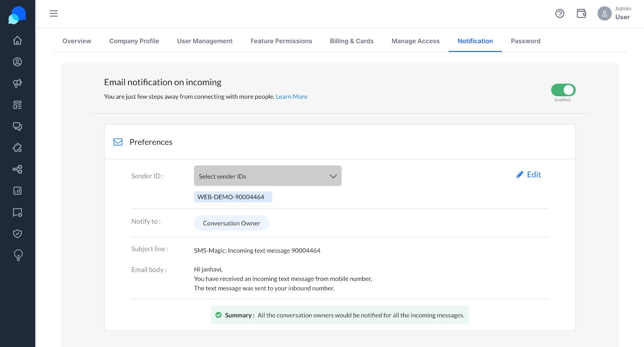Viewport: 644px width, 347px height.
Task: Open the templates layout icon in sidebar
Action: (x=17, y=105)
